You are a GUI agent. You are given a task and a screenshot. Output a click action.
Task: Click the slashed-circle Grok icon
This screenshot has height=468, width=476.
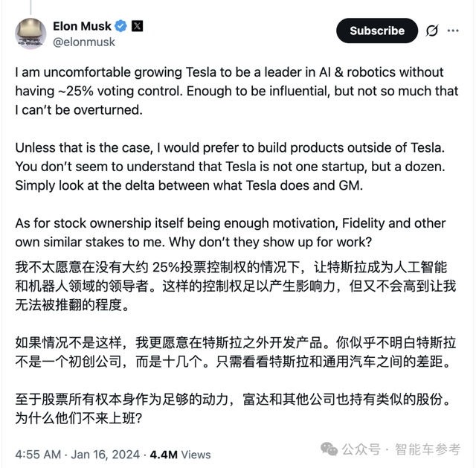click(431, 31)
